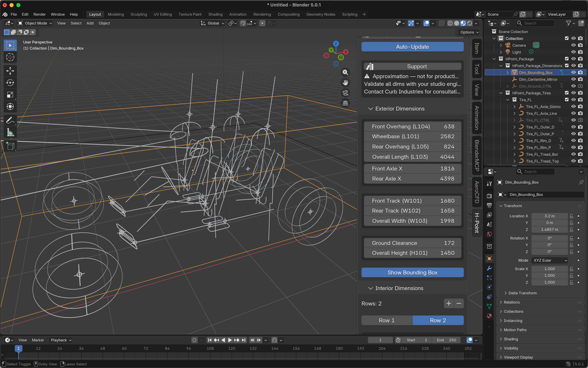Select the Cursor tool in toolbar
The width and height of the screenshot is (588, 368).
point(10,57)
